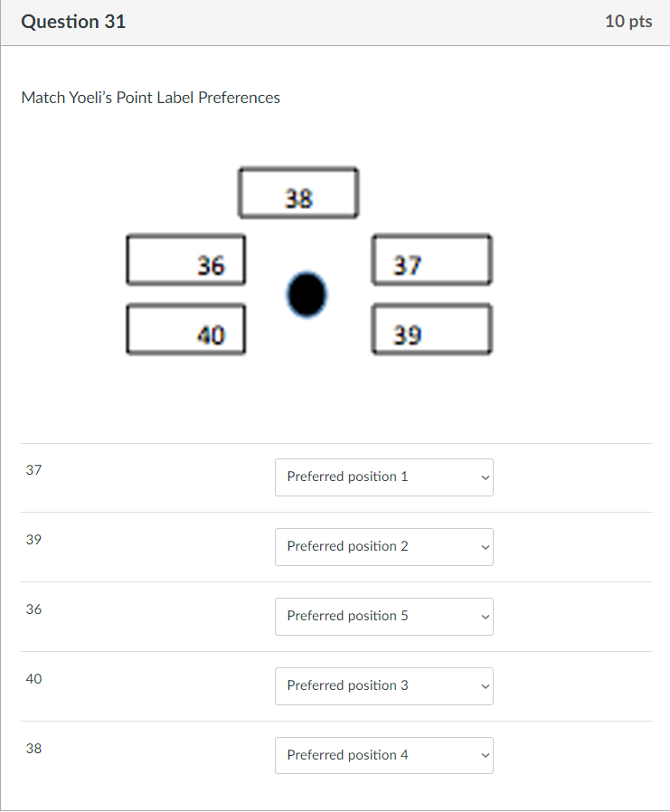Click the row label 38 at the bottom
The height and width of the screenshot is (812, 670).
(x=33, y=748)
